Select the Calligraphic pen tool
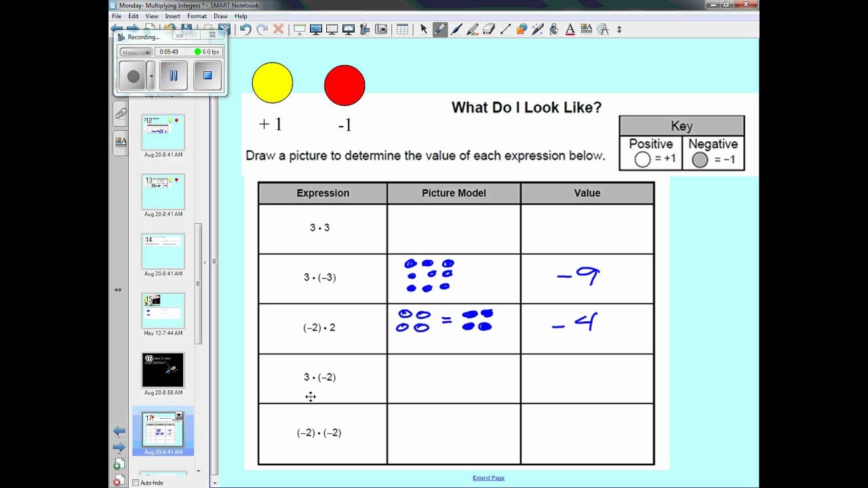Screen dimensions: 868x488 pyautogui.click(x=456, y=29)
